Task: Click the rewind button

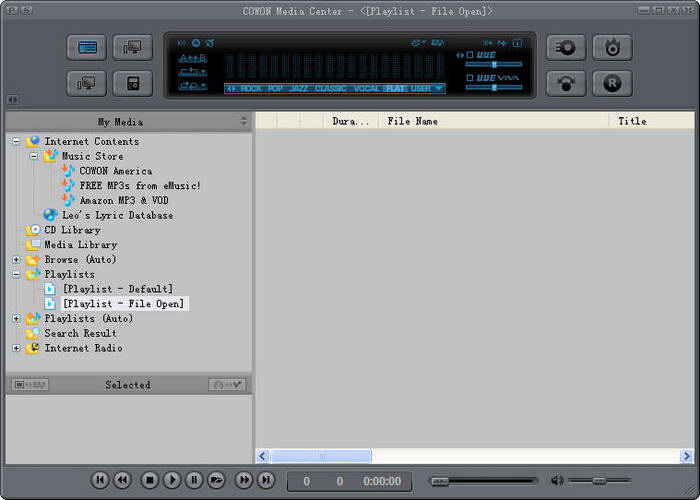Action: tap(122, 480)
